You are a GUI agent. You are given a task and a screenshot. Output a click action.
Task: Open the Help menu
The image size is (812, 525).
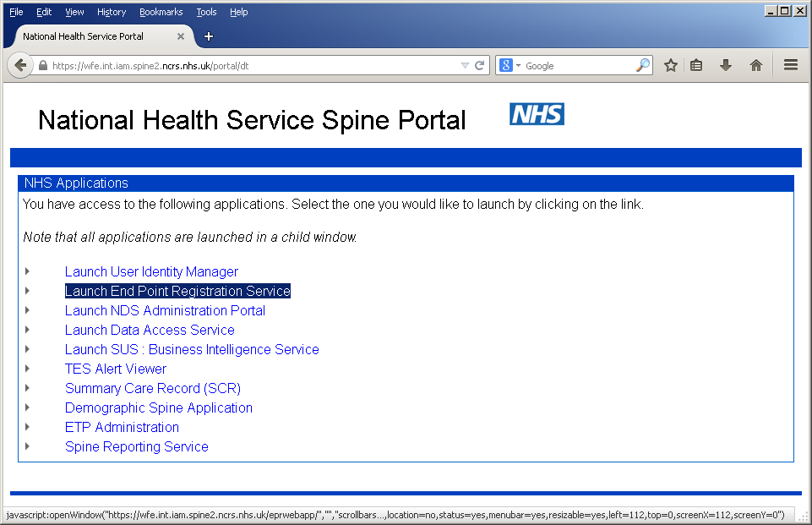click(x=239, y=12)
